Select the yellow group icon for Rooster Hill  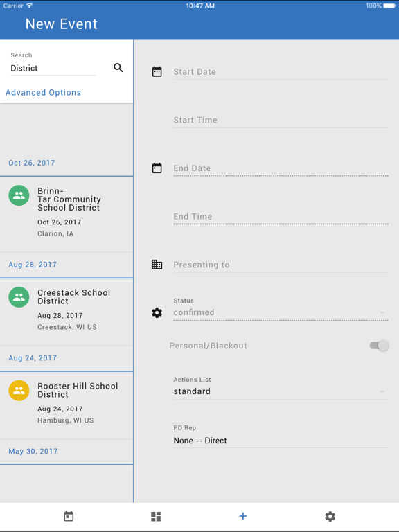coord(19,391)
